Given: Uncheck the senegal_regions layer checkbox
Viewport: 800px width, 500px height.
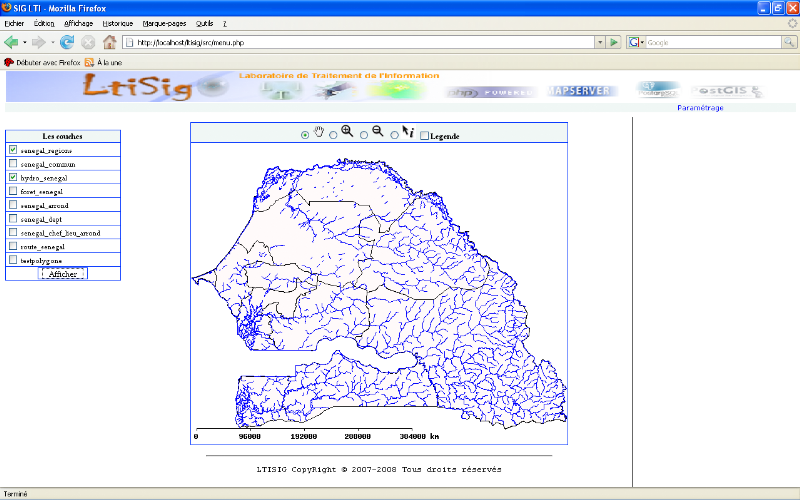Looking at the screenshot, I should click(x=12, y=149).
